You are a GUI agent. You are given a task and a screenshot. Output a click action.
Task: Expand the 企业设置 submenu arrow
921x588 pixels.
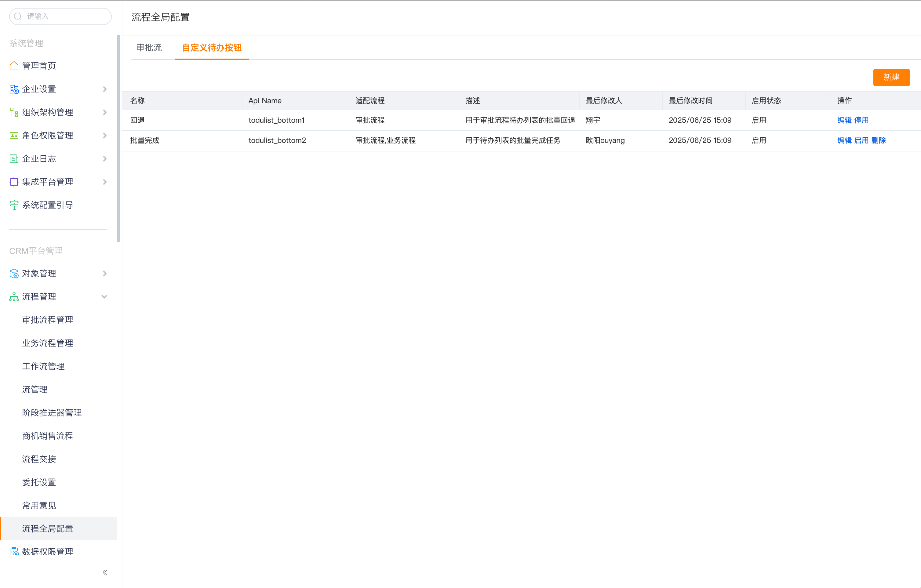click(104, 89)
